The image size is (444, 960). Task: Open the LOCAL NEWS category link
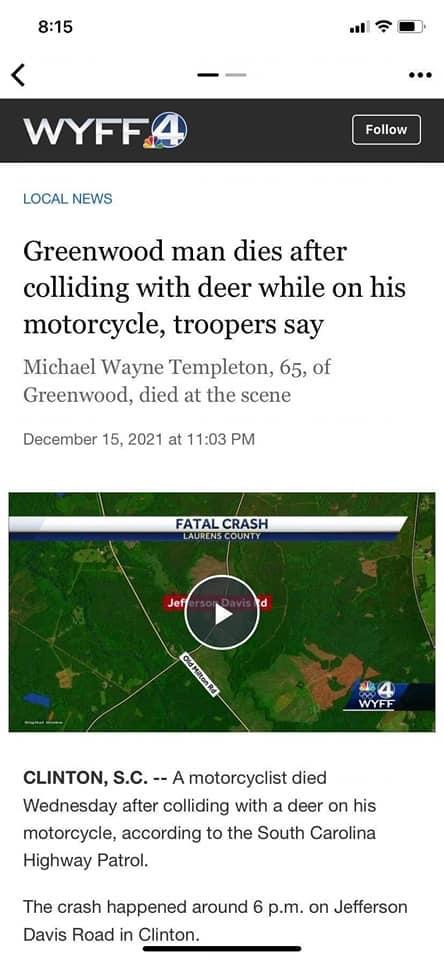click(x=68, y=199)
